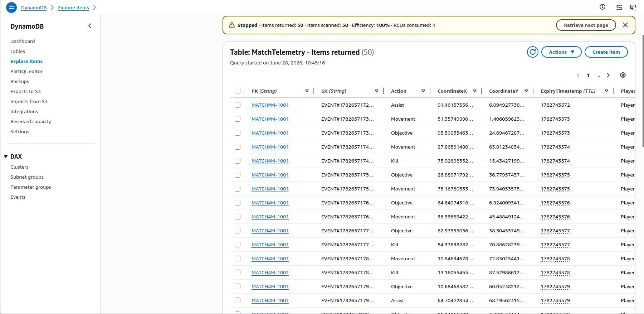The width and height of the screenshot is (644, 314).
Task: Follow the Explore items breadcrumb link
Action: (73, 8)
